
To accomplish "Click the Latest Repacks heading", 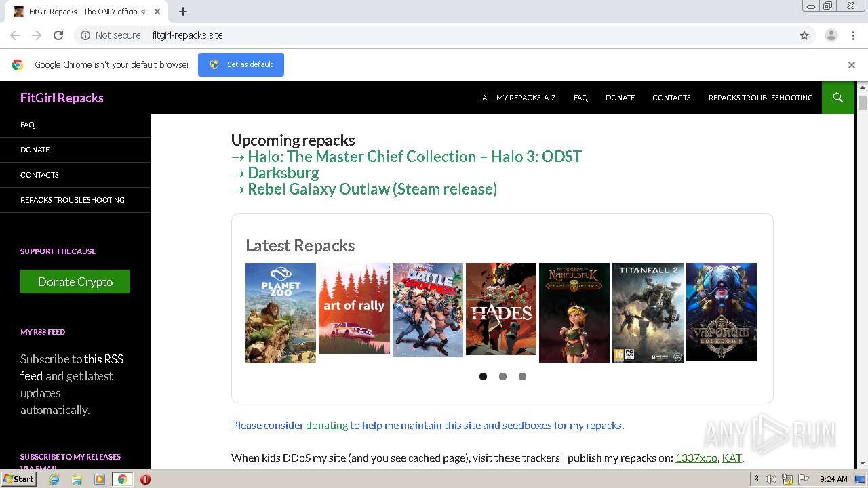I will (300, 245).
